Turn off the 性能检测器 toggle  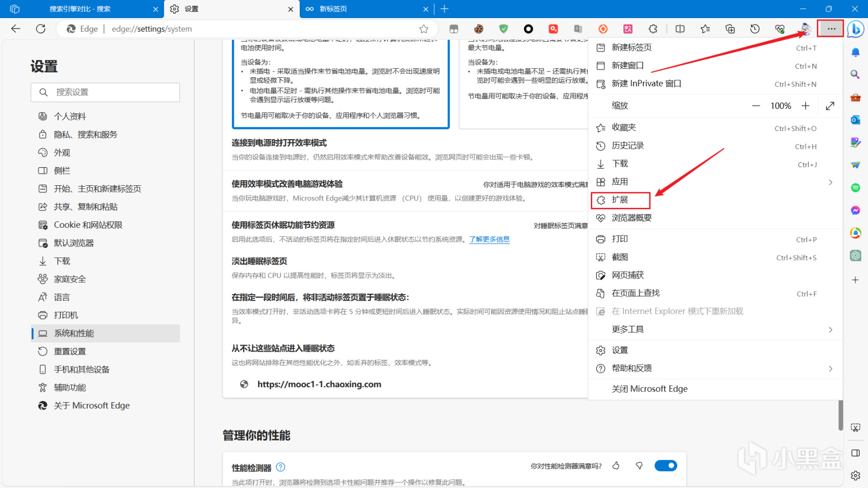666,466
